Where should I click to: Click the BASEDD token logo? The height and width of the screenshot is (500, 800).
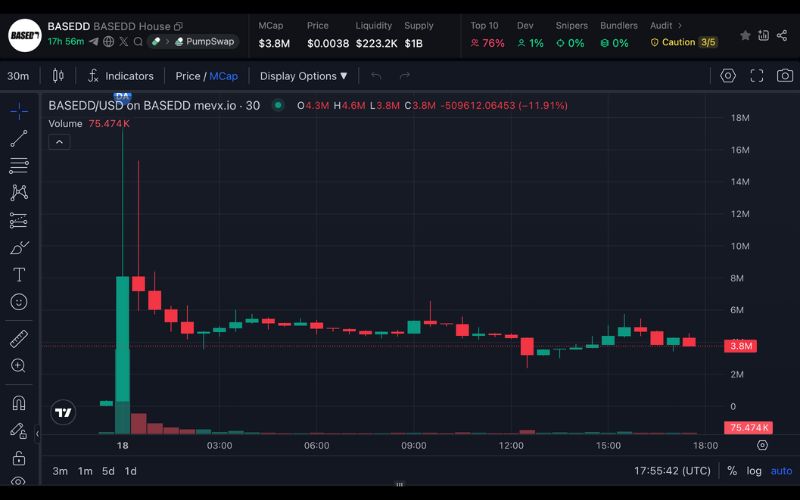click(x=24, y=36)
